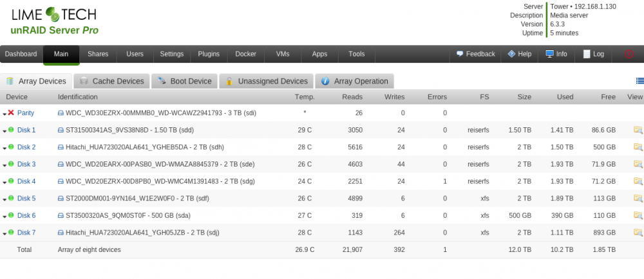Open the Settings menu
The width and height of the screenshot is (644, 279).
tap(172, 54)
